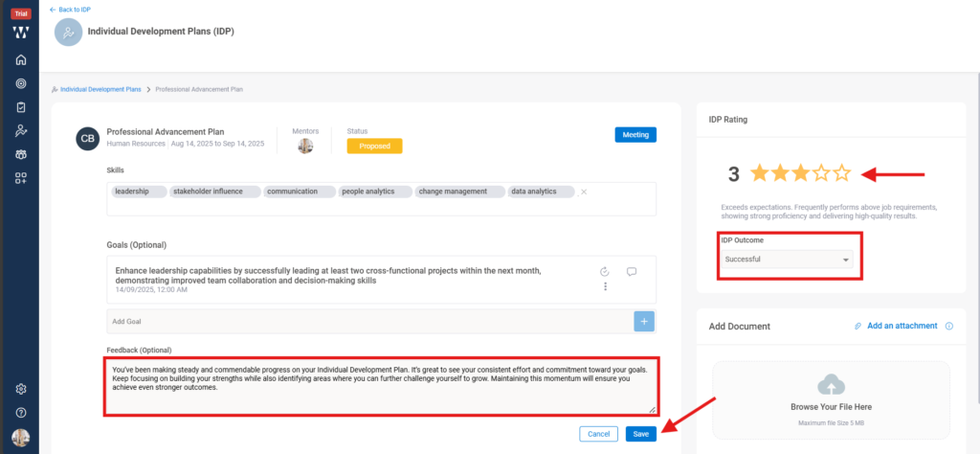Click the CB avatar initials
980x454 pixels.
tap(88, 139)
